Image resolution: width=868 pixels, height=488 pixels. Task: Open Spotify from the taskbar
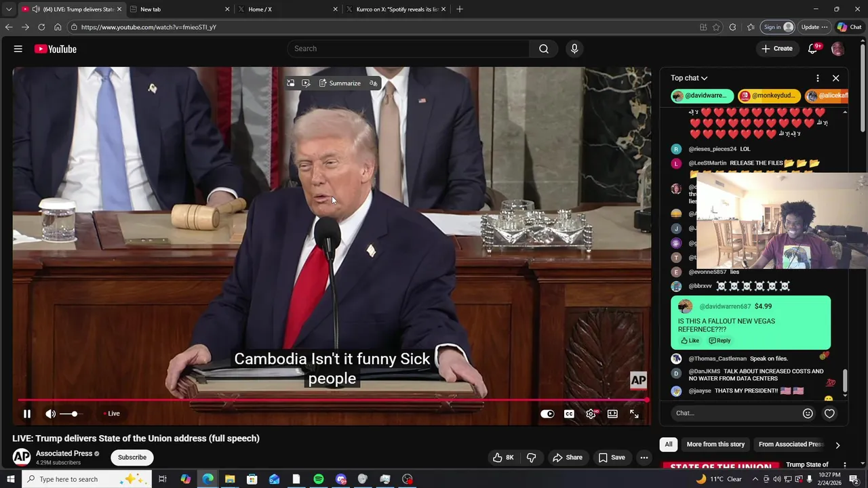click(x=319, y=479)
